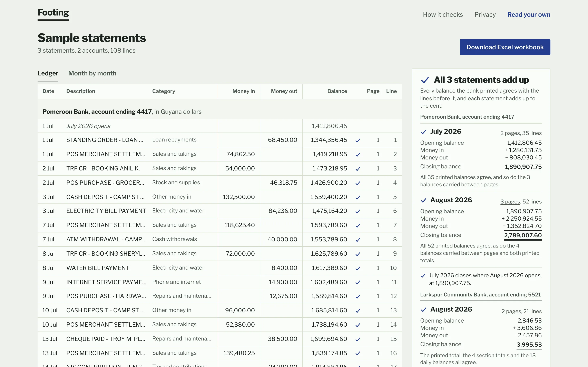The height and width of the screenshot is (367, 588).
Task: Switch to the Month by month tab
Action: coord(92,73)
